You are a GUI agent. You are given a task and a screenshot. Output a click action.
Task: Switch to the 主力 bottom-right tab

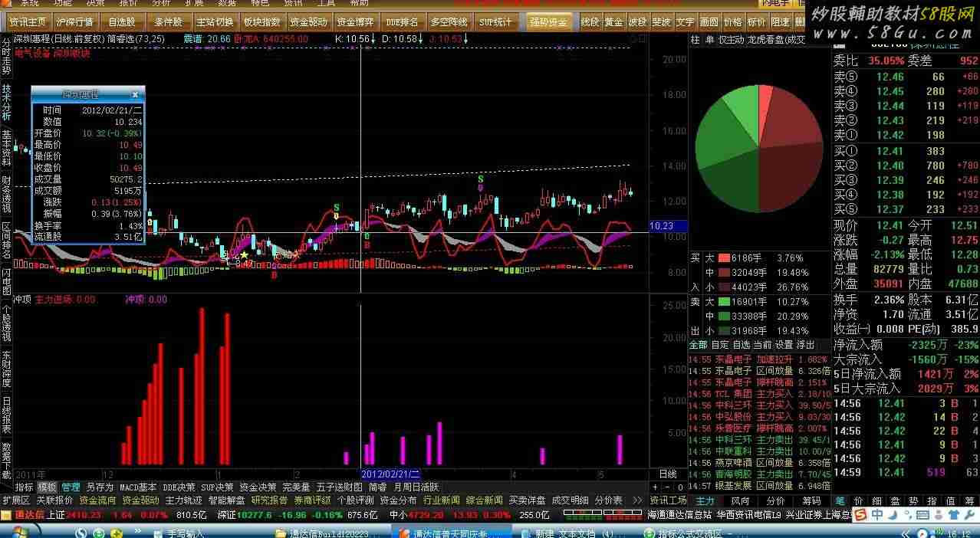[x=705, y=500]
